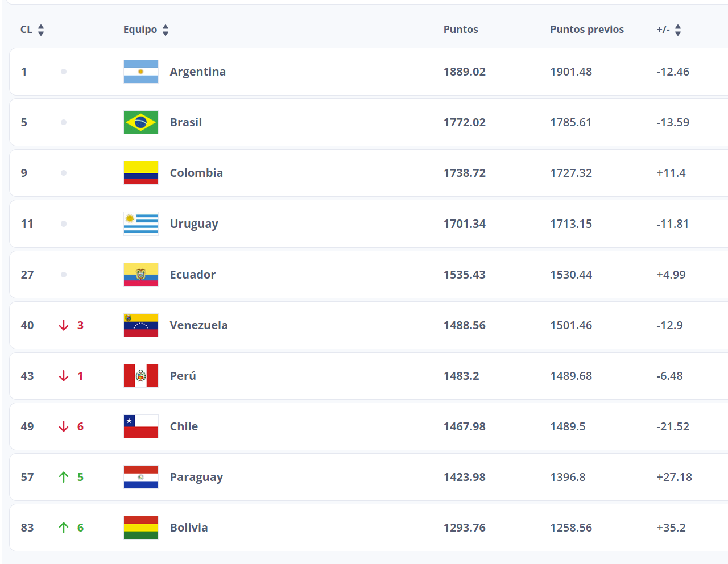Click the Bolivia flag icon
This screenshot has width=728, height=564.
pos(141,528)
